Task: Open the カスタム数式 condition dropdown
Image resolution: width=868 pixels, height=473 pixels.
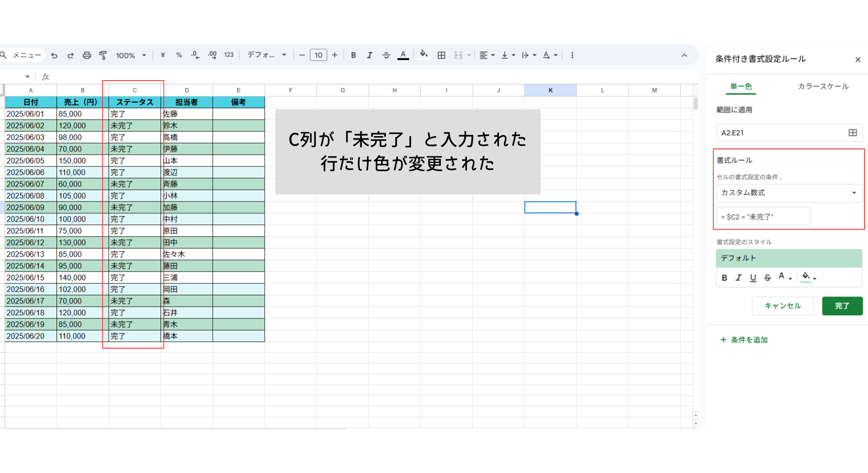Action: click(789, 193)
